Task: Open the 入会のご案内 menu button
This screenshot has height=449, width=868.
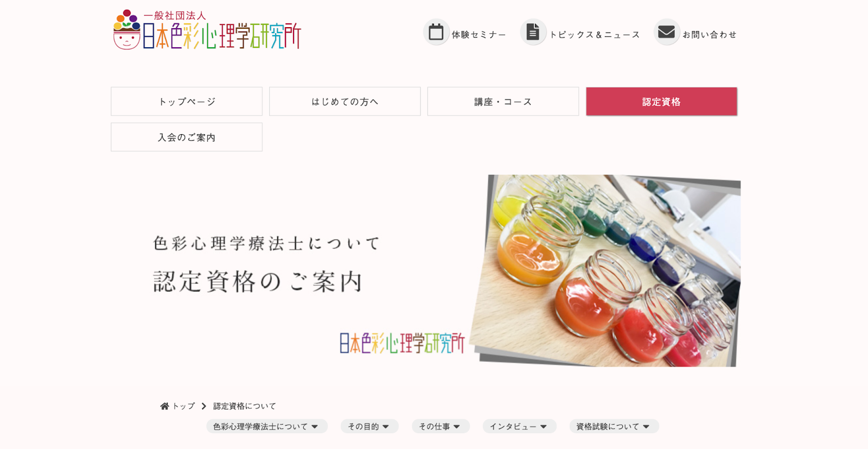Action: (187, 137)
